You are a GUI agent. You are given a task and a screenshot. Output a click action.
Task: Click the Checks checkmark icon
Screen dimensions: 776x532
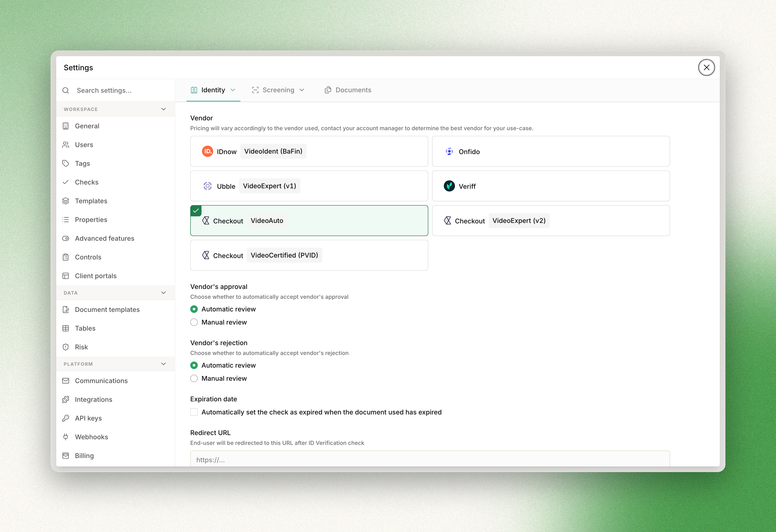coord(66,182)
